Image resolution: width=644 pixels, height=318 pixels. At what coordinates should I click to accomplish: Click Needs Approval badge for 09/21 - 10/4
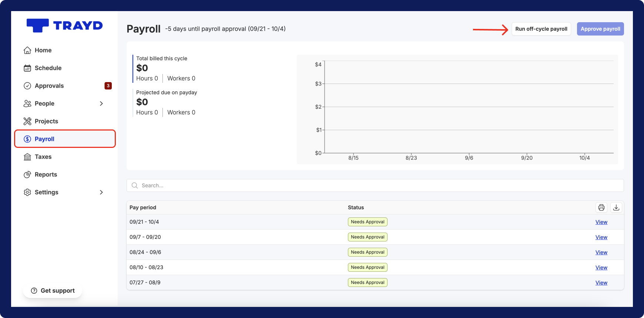[368, 222]
